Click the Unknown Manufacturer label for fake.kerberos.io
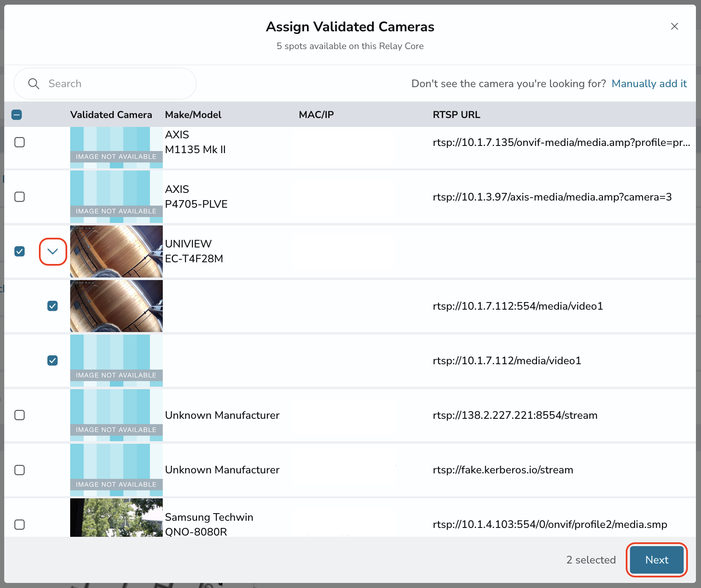The width and height of the screenshot is (701, 588). 222,470
